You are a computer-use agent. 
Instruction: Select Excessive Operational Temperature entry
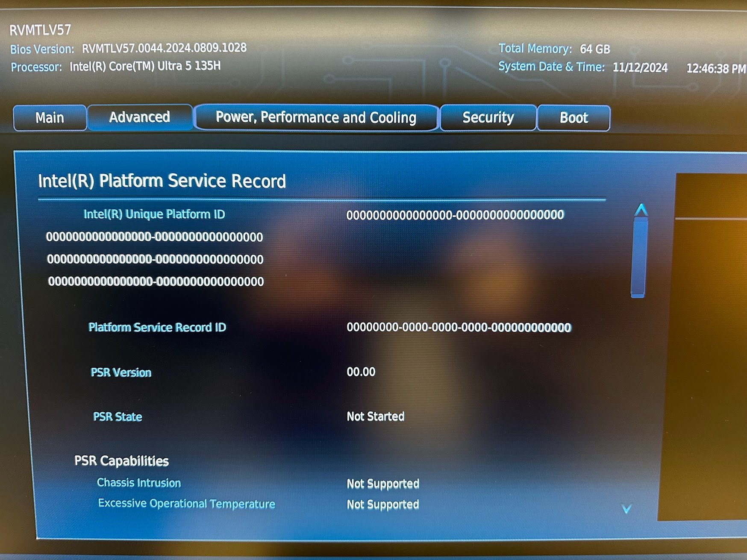[x=187, y=504]
